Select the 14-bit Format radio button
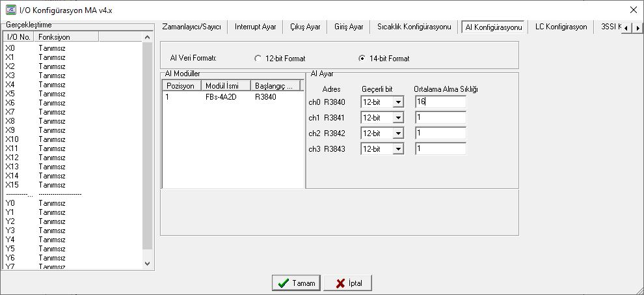The image size is (644, 295). coord(362,59)
